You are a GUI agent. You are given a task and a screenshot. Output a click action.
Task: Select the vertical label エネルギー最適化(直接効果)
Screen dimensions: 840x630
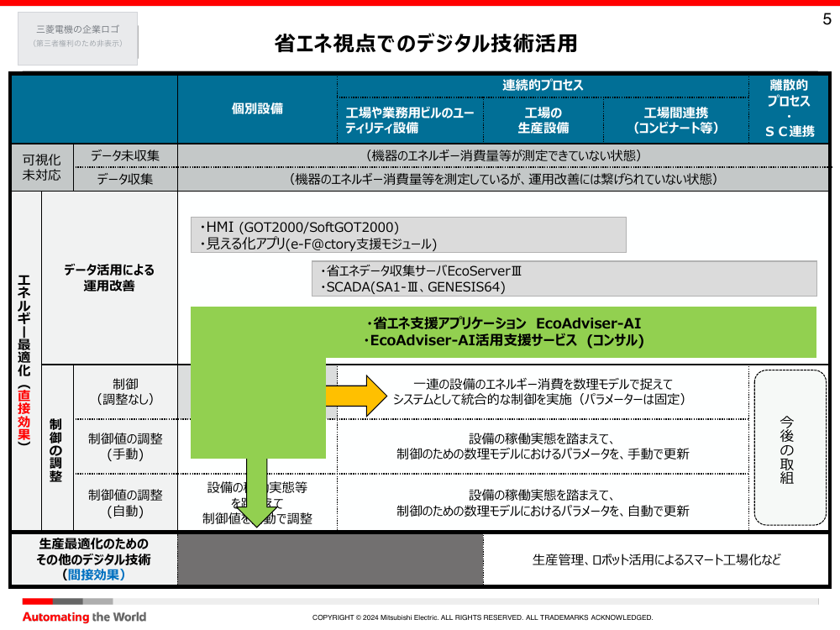(x=24, y=360)
